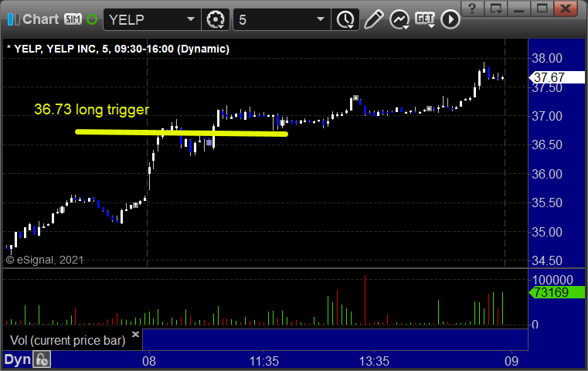Click the 100000 volume axis label
588x371 pixels.
[x=552, y=280]
